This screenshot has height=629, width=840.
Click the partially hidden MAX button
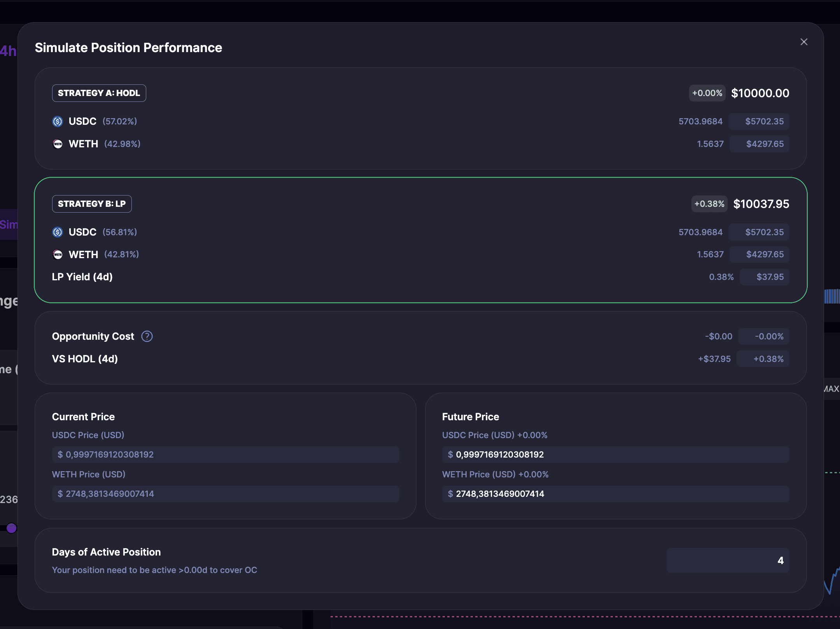(x=831, y=389)
